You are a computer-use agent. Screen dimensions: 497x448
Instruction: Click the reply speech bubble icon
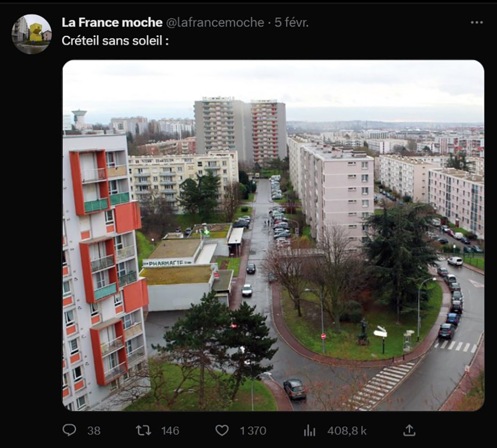[69, 430]
